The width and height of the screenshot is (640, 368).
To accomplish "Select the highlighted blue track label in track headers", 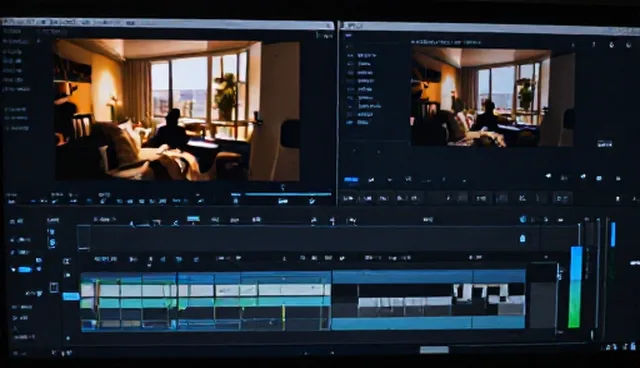I will (24, 269).
